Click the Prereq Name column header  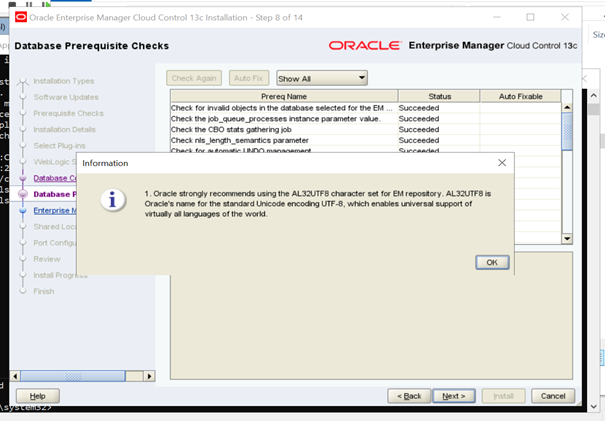[x=283, y=96]
